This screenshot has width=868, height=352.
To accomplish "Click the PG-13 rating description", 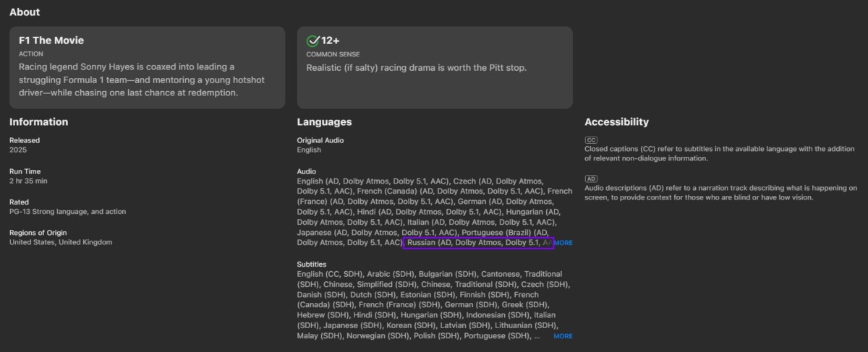I will coord(67,212).
